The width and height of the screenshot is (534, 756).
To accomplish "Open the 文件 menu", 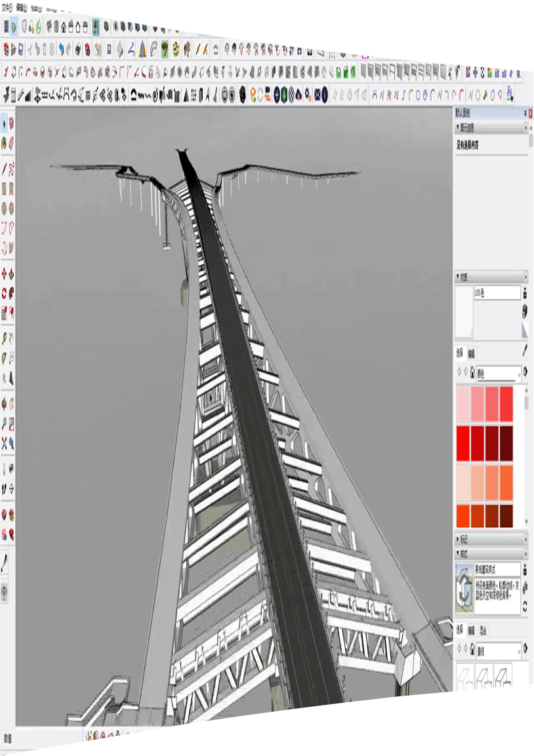I will tap(7, 9).
